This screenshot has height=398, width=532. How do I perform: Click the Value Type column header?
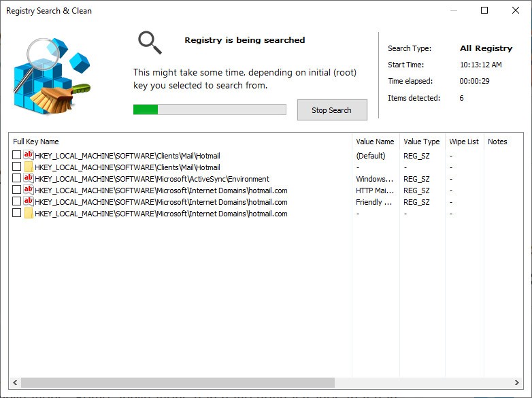click(x=421, y=142)
